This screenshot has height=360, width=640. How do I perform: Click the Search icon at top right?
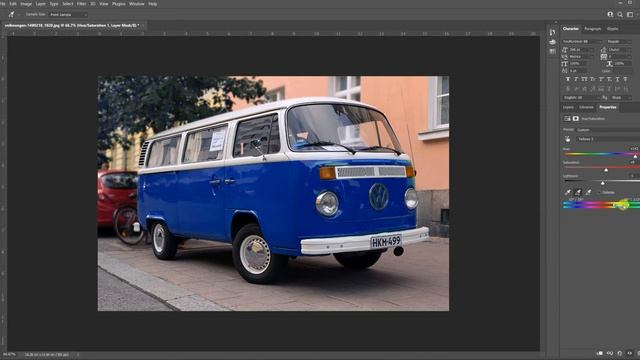[x=620, y=14]
